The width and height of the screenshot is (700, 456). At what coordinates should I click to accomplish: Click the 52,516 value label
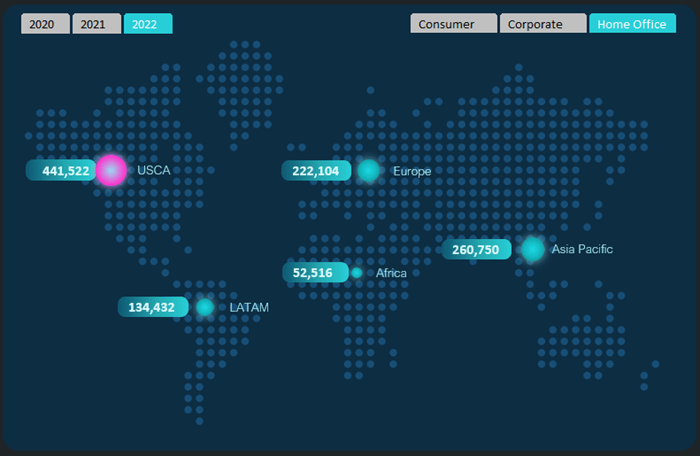(x=315, y=272)
